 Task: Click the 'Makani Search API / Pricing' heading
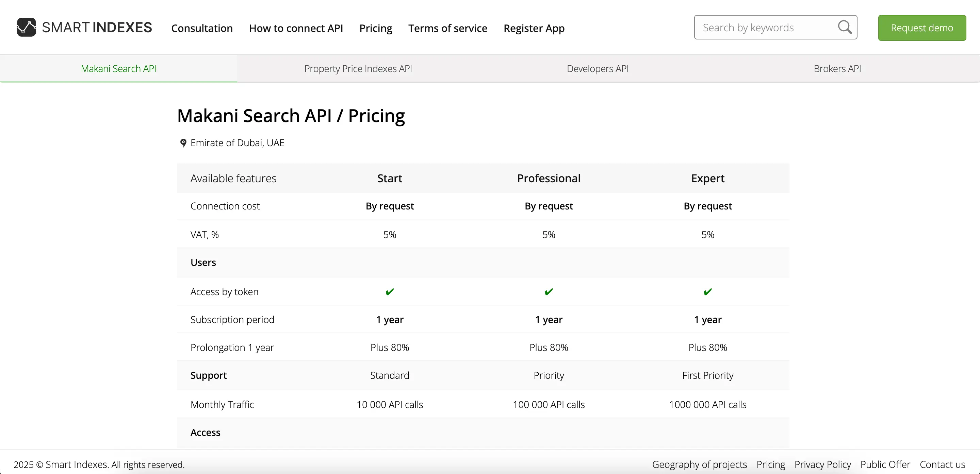291,116
